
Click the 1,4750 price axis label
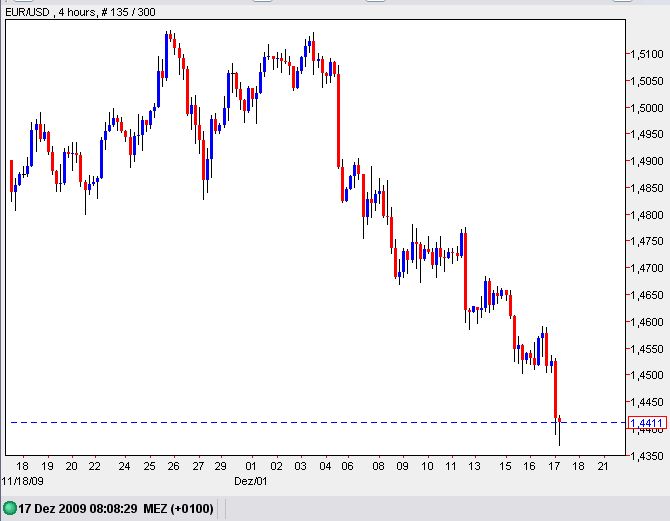point(647,241)
